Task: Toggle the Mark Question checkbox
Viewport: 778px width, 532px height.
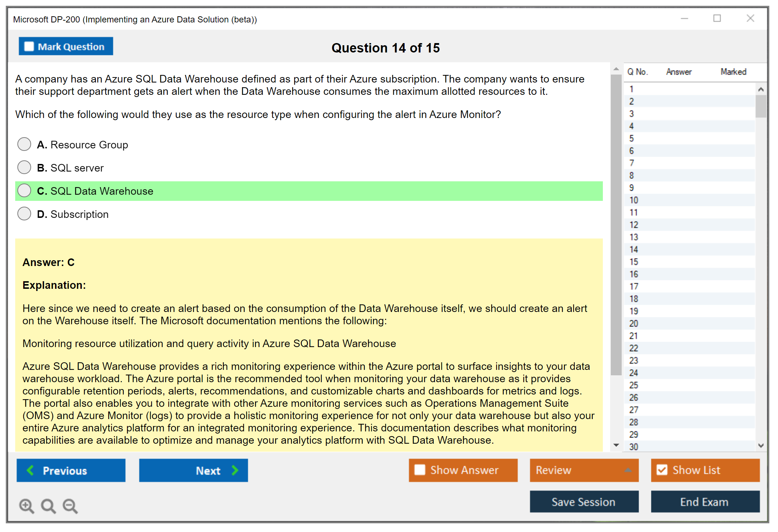Action: 29,47
